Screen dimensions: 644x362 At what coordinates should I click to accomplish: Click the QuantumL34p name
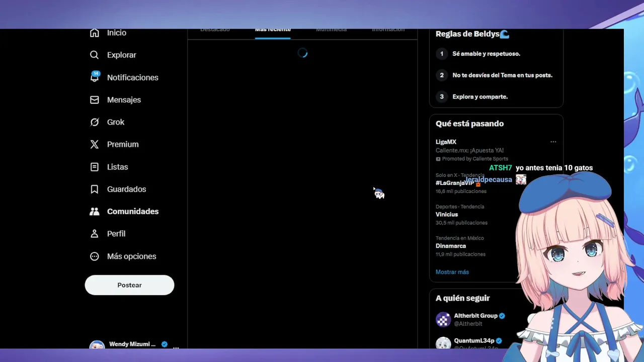pyautogui.click(x=474, y=341)
